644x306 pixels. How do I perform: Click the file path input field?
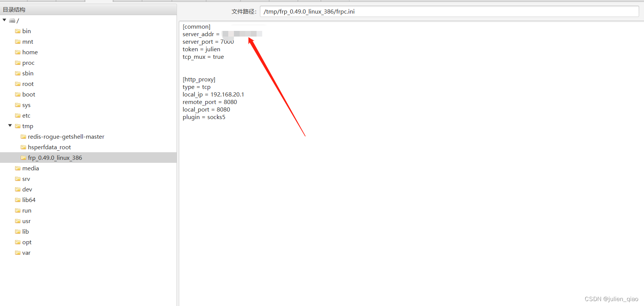click(449, 12)
